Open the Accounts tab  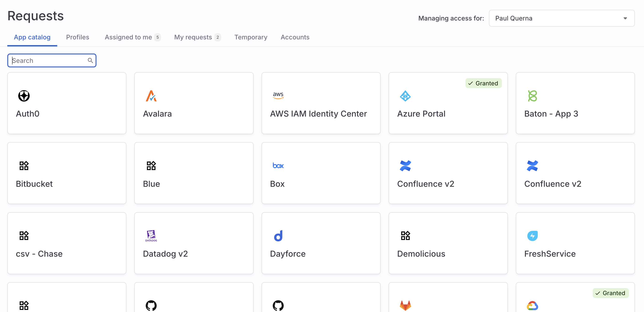click(295, 37)
